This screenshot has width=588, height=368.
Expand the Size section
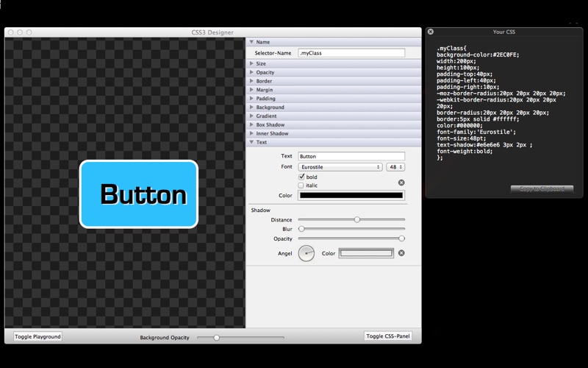click(251, 63)
